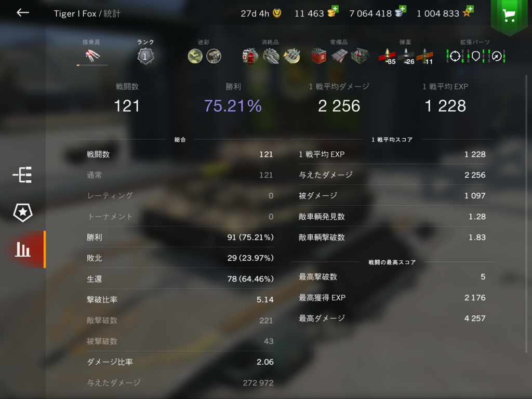Open the red provisions crate slot

pos(318,56)
